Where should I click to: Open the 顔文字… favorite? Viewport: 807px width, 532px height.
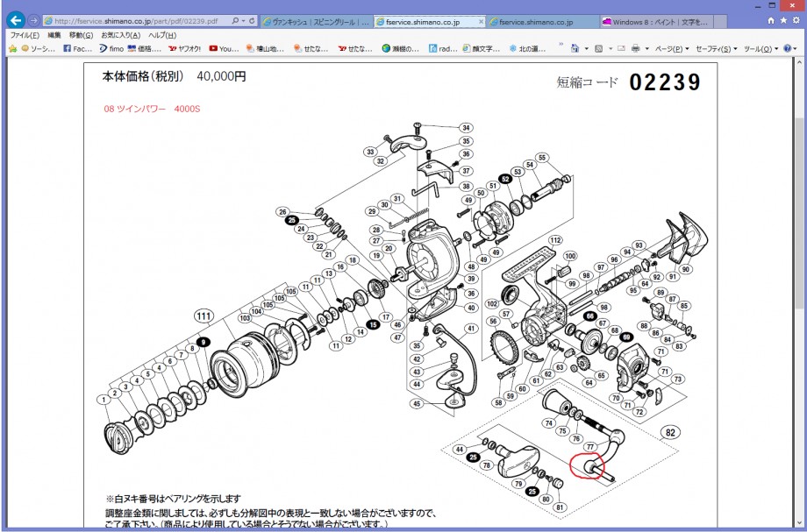click(x=482, y=49)
